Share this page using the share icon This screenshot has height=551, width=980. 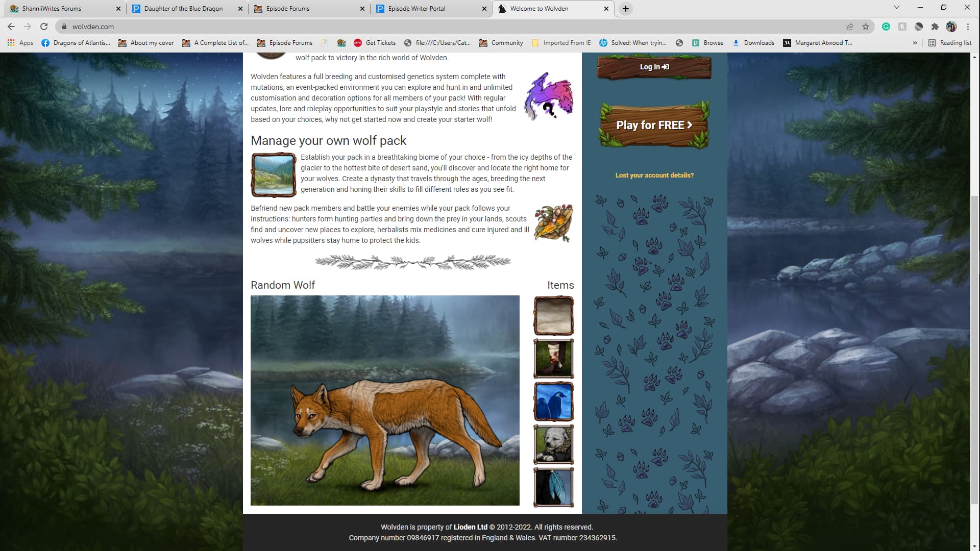tap(849, 27)
